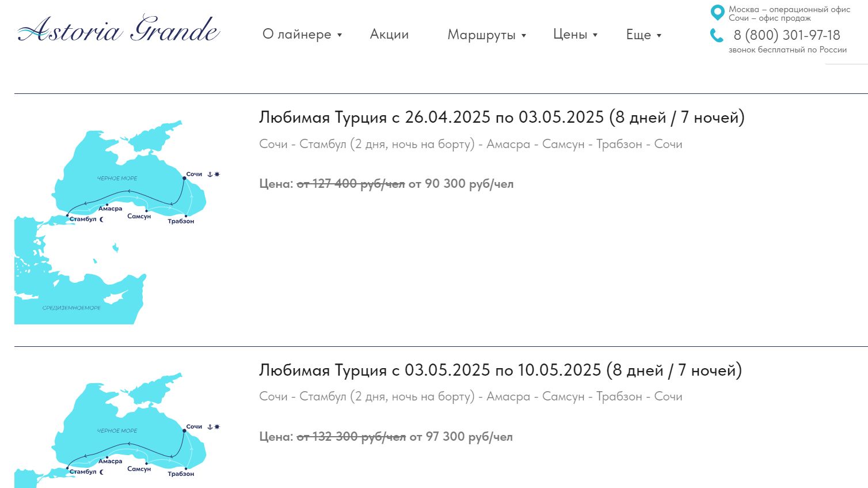The width and height of the screenshot is (868, 488).
Task: Click sun icon beside Сочи on first map
Action: 217,174
